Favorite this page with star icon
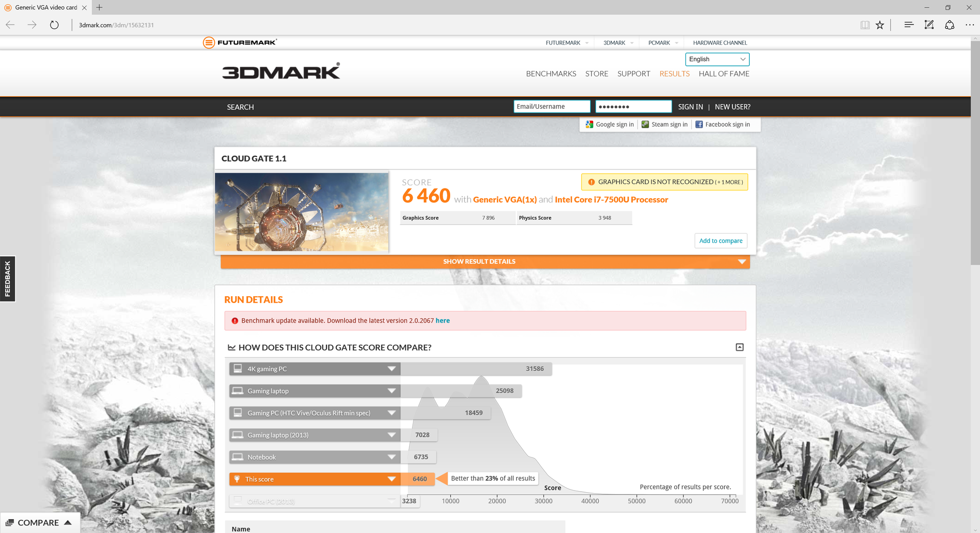 tap(880, 25)
